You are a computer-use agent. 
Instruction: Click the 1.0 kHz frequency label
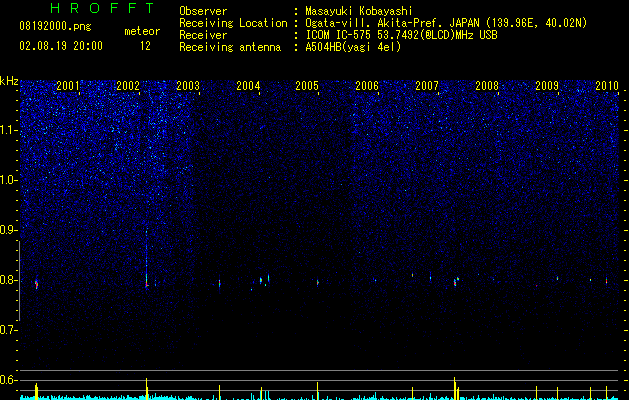click(9, 180)
